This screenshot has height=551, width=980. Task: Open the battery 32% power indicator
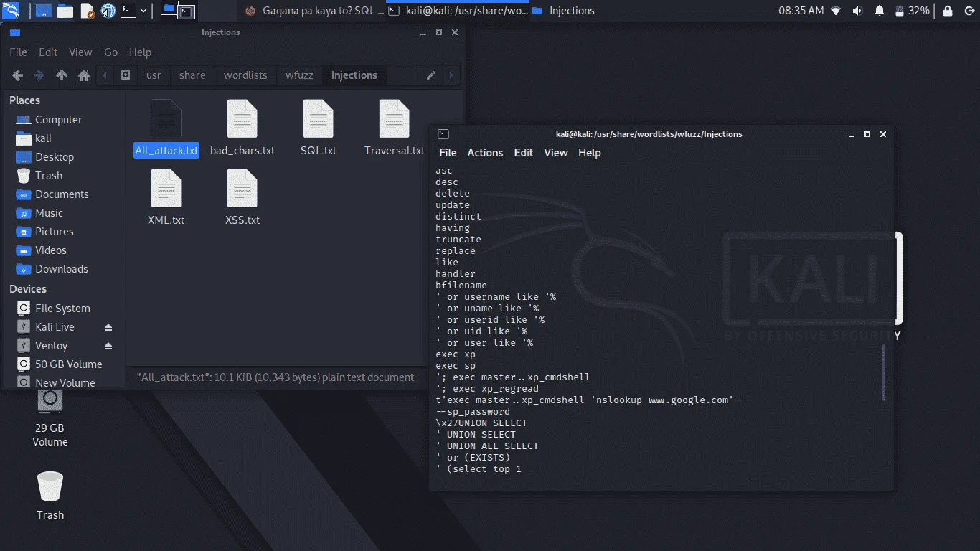(x=912, y=11)
